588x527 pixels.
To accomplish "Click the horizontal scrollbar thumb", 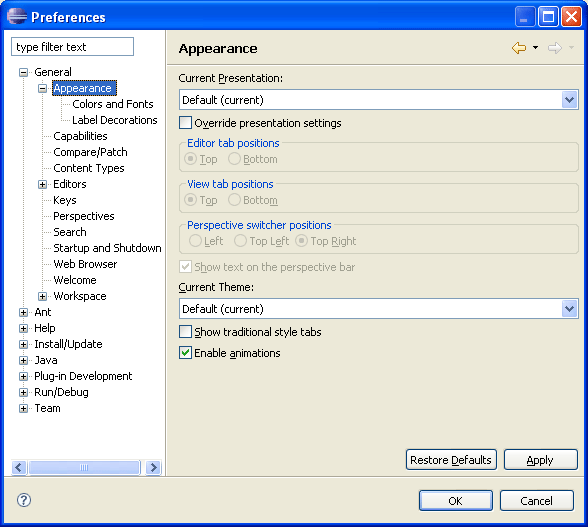I will coord(84,467).
